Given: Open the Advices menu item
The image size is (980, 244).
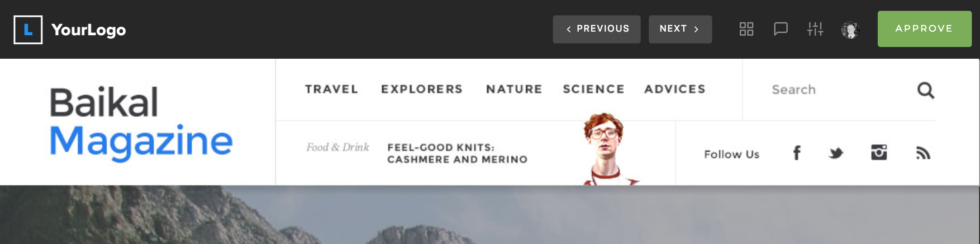Looking at the screenshot, I should tap(675, 89).
